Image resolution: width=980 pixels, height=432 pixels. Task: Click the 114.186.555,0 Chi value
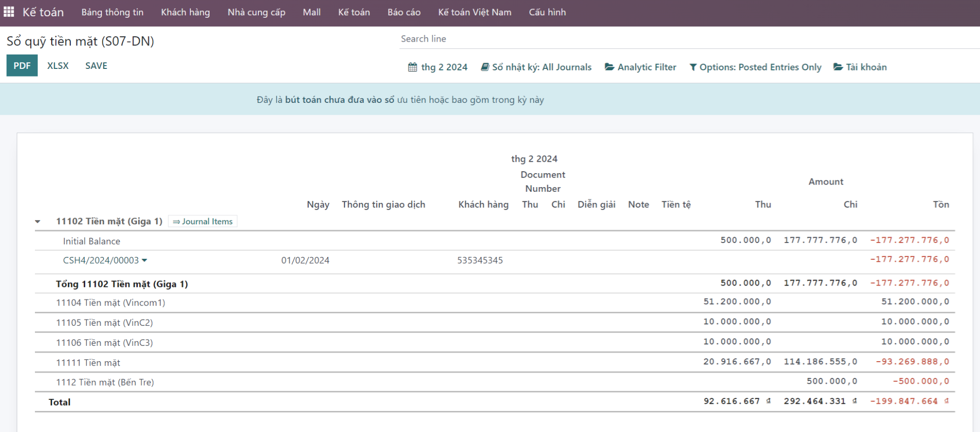pyautogui.click(x=820, y=362)
